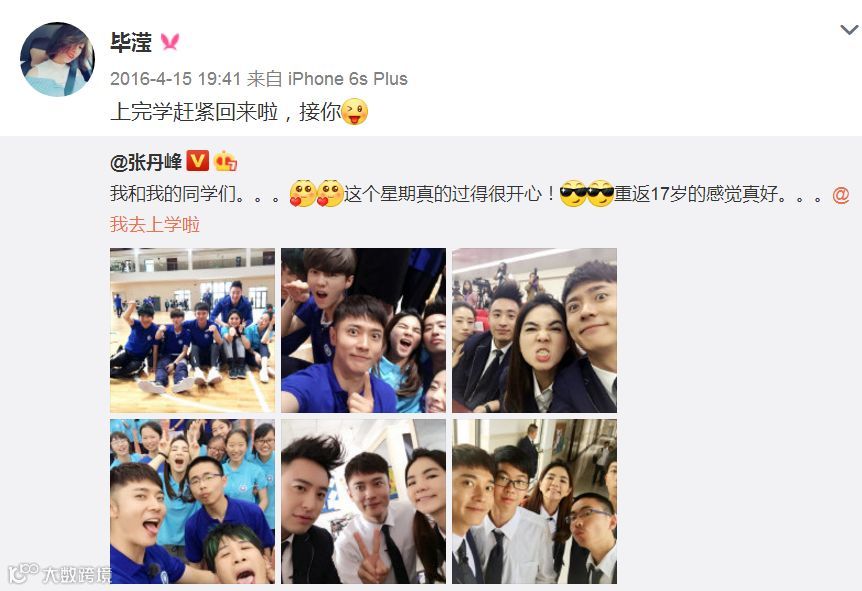Click the 毕滢 profile avatar
Viewport: 862px width, 591px height.
(57, 59)
